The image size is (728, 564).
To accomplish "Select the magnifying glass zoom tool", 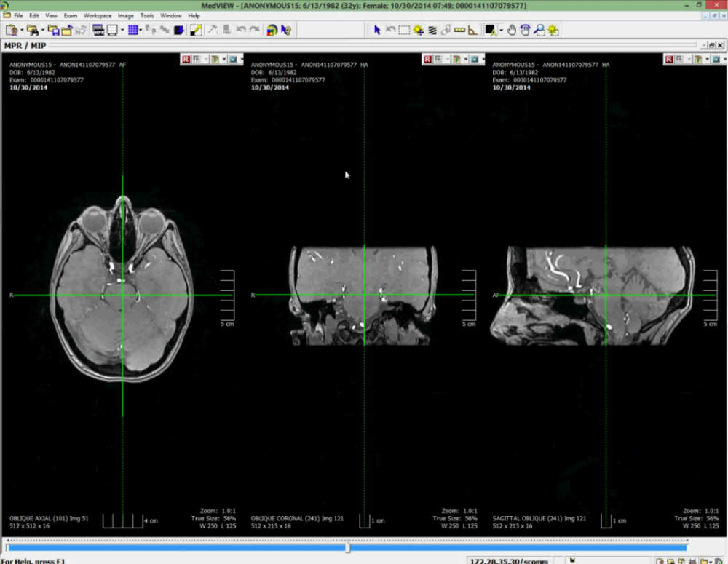I will click(539, 30).
